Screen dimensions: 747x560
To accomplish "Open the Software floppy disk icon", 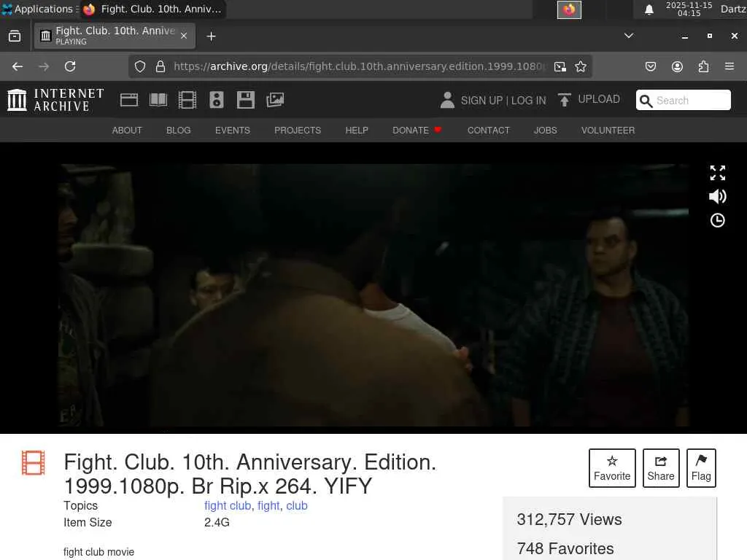I will [246, 100].
